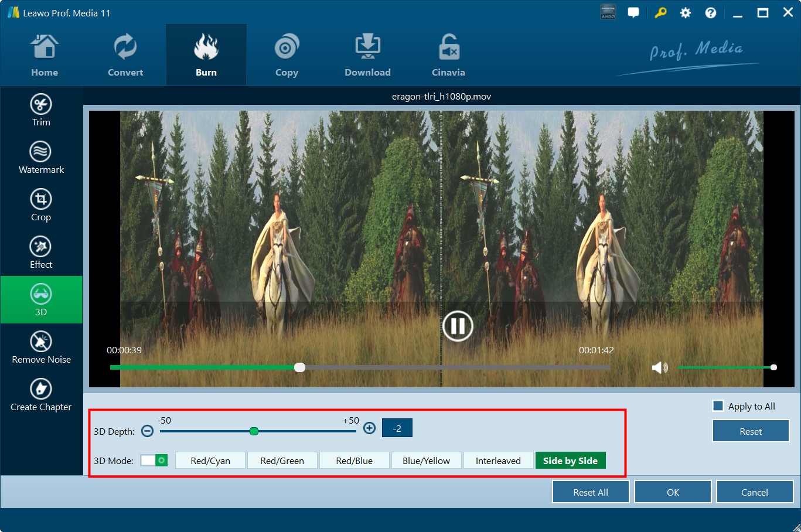Screen dimensions: 801x532
Task: Increase 3D depth with plus button
Action: [369, 428]
